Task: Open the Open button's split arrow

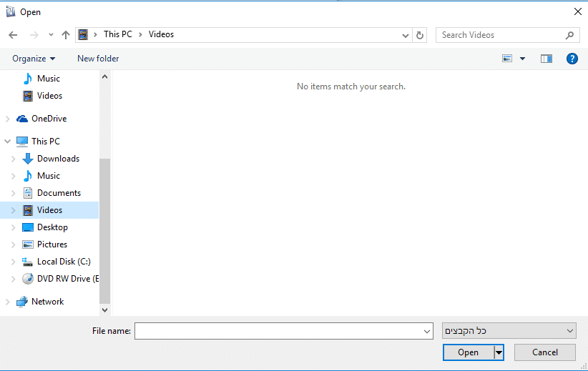Action: pos(499,352)
